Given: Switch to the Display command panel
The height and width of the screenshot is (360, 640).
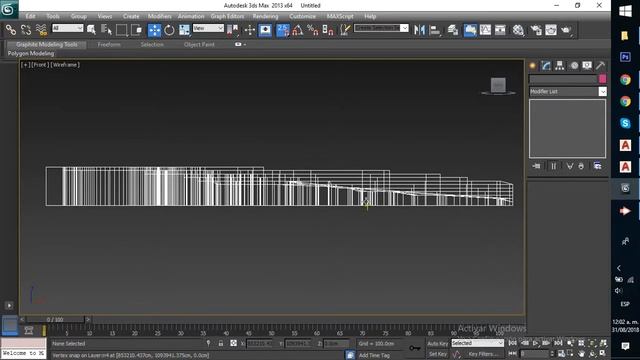Looking at the screenshot, I should (x=587, y=66).
